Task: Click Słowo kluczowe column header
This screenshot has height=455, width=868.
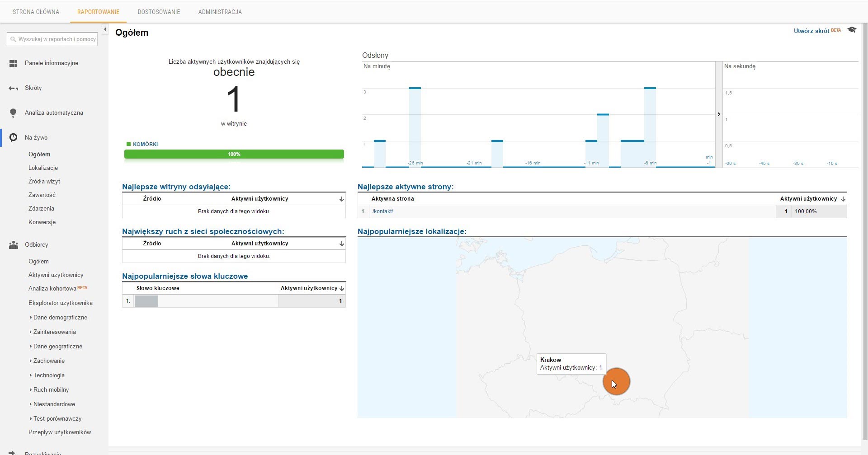Action: 158,288
